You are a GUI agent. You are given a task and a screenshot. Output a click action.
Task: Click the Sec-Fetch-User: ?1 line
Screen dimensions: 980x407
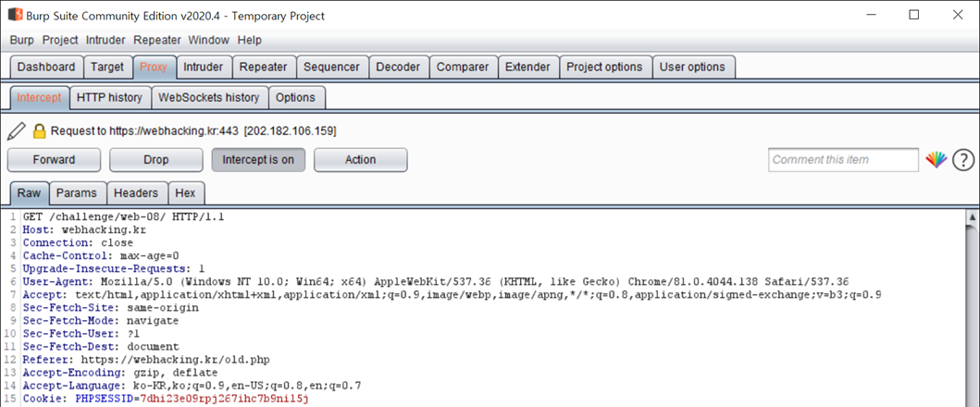[x=81, y=333]
